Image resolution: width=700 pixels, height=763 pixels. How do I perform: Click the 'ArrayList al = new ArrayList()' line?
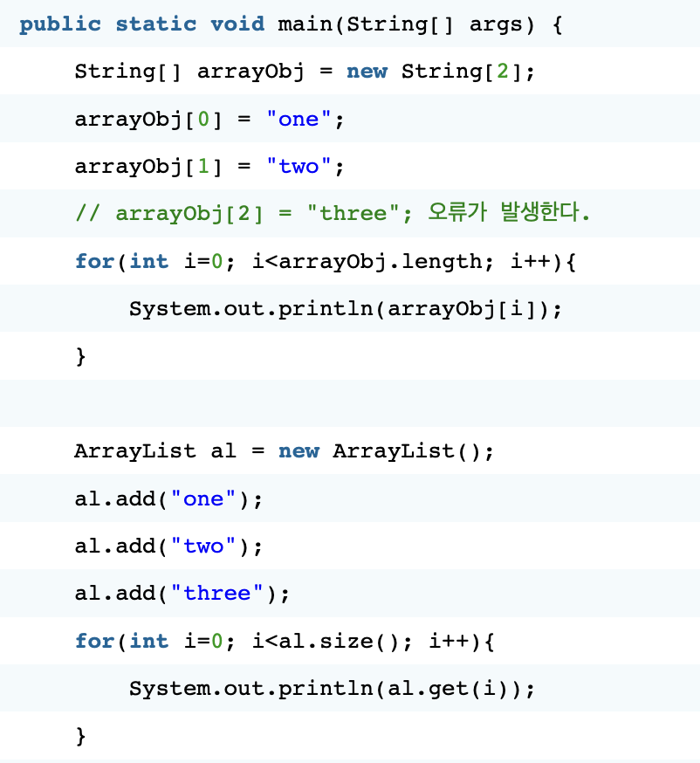click(x=284, y=451)
